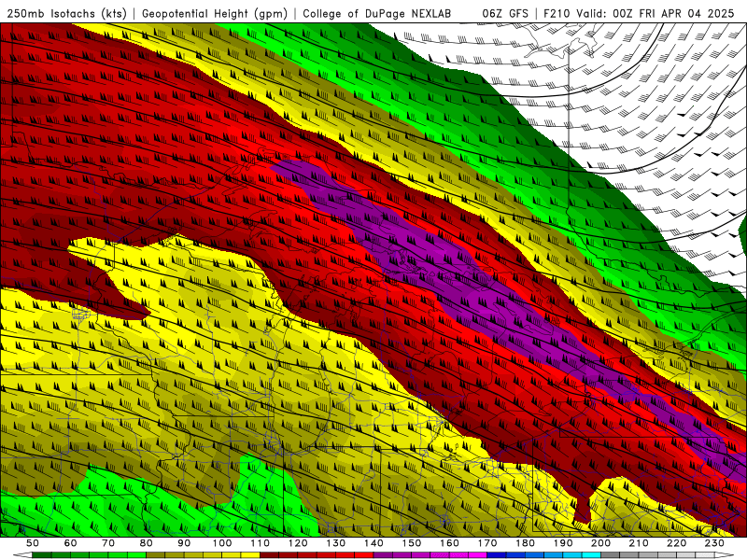The image size is (747, 560).
Task: Click the "00Z FRI APR 04 2025" valid time
Action: point(673,13)
